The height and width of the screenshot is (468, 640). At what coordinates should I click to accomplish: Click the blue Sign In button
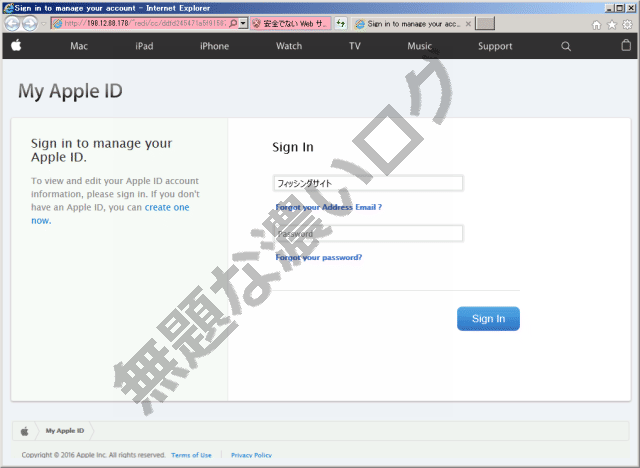pyautogui.click(x=488, y=319)
